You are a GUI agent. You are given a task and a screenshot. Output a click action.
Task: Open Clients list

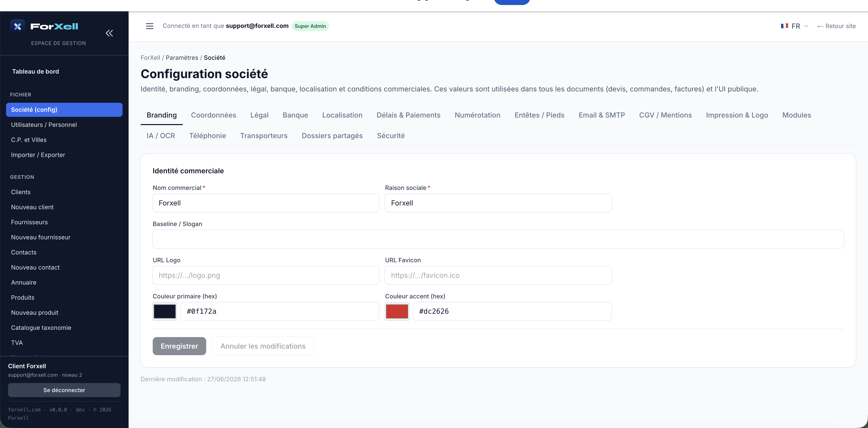click(x=64, y=192)
